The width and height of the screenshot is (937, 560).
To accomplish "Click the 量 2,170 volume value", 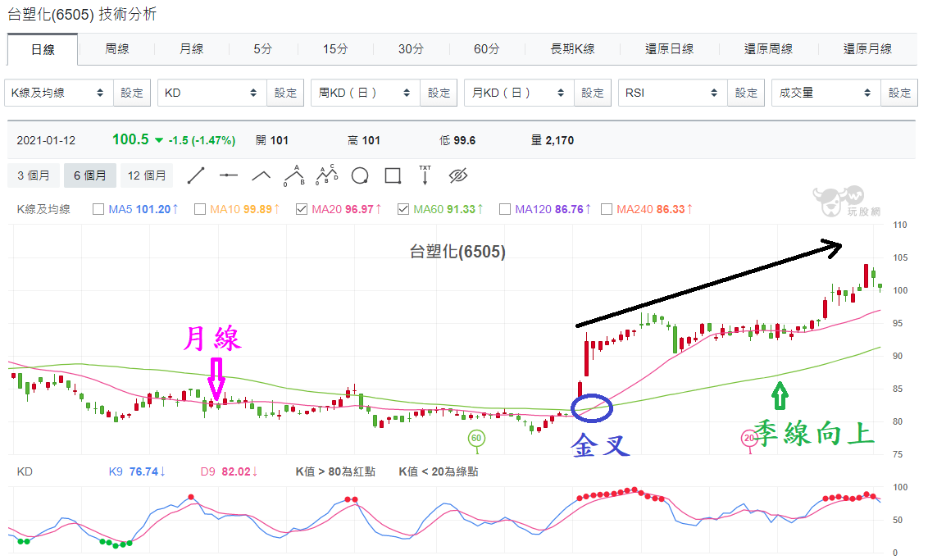I will pyautogui.click(x=553, y=140).
